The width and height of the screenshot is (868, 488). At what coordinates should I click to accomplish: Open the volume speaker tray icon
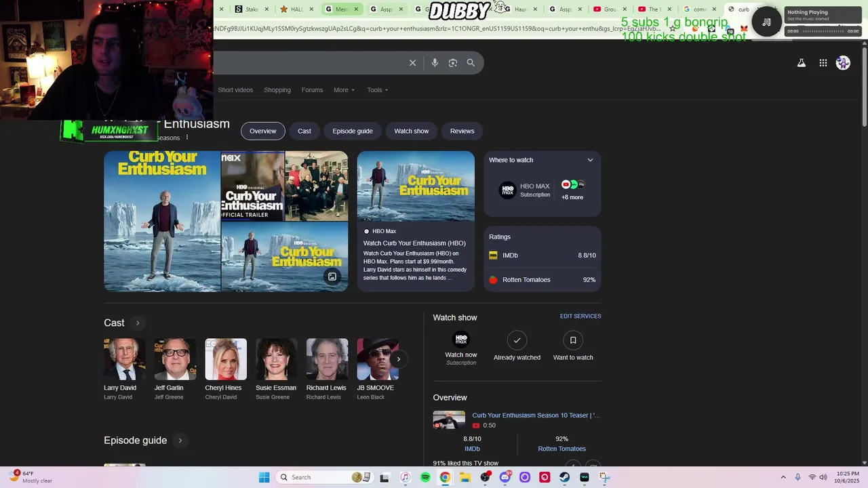coord(825,477)
